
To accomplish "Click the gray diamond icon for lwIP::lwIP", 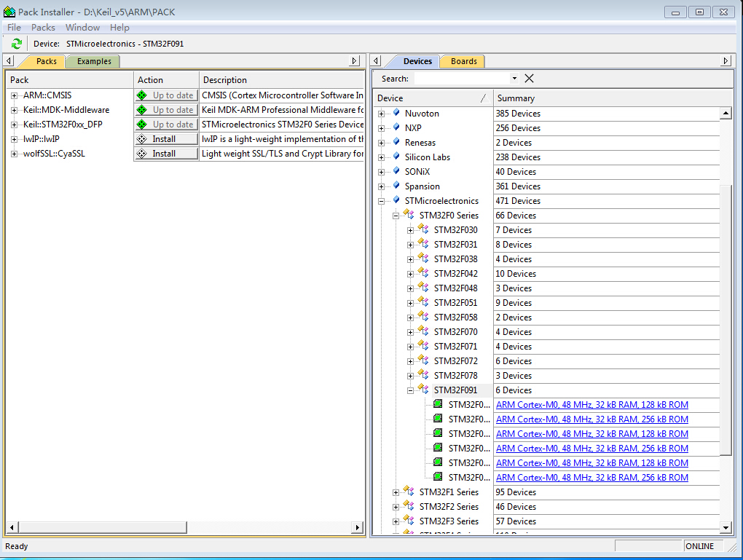I will point(142,139).
